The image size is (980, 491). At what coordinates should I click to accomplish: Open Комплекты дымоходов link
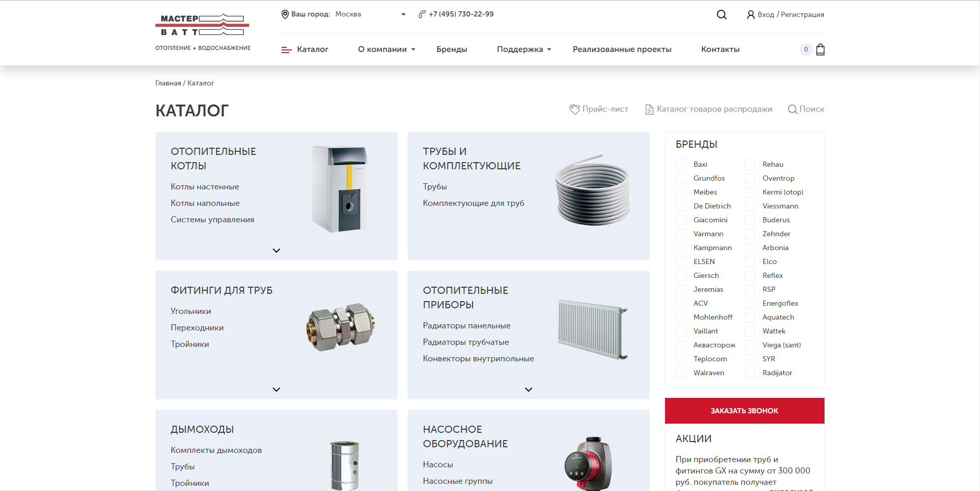click(216, 450)
